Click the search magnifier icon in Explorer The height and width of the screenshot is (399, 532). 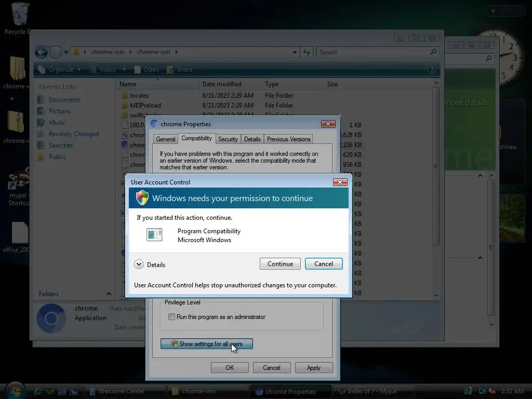(x=433, y=52)
